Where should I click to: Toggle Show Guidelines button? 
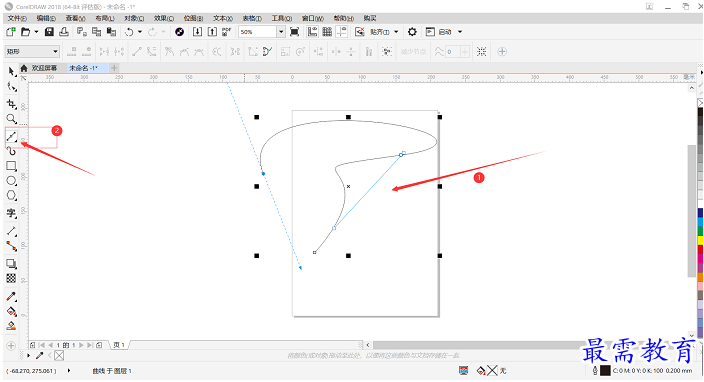[342, 32]
